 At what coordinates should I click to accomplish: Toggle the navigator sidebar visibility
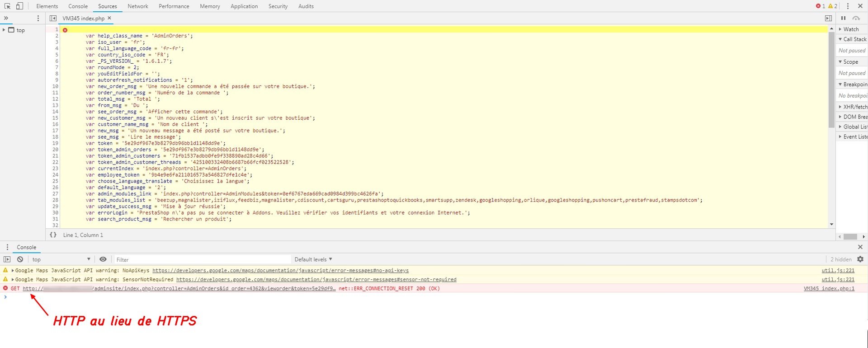[53, 18]
